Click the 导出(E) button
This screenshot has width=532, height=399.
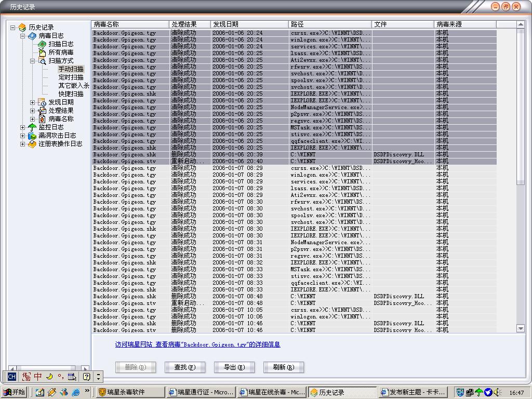coord(234,367)
